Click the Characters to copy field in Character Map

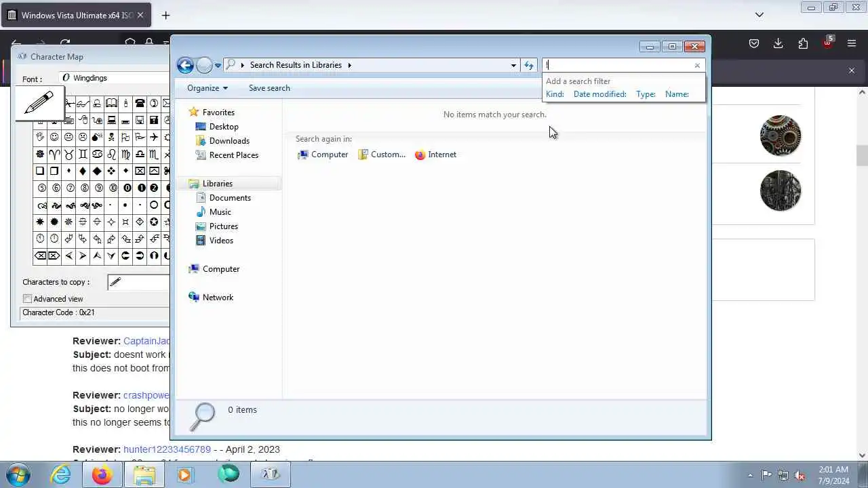tap(138, 282)
